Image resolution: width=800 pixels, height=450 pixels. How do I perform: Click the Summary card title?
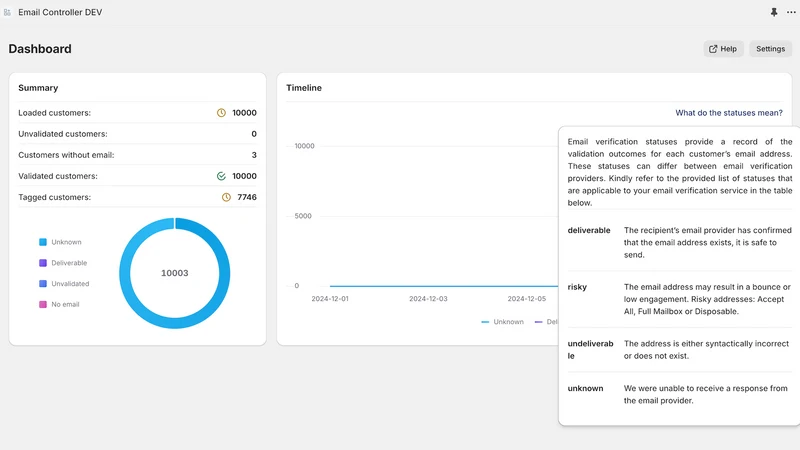click(38, 88)
